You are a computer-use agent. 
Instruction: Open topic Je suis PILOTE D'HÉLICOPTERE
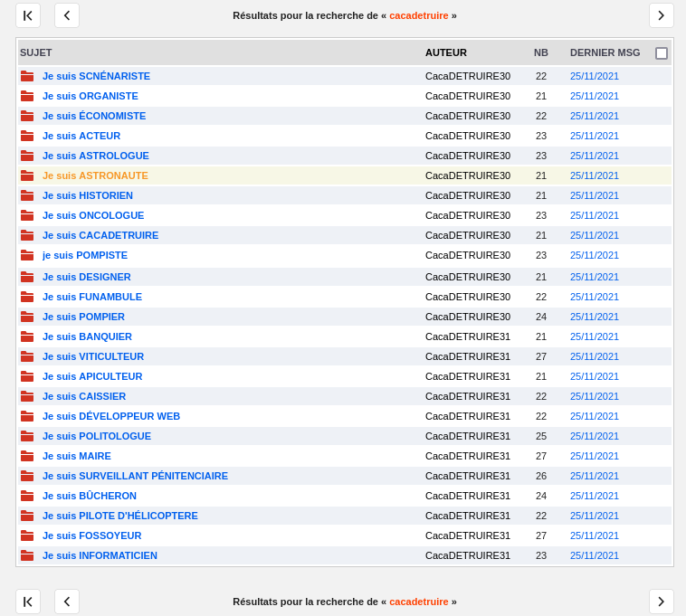tap(120, 516)
